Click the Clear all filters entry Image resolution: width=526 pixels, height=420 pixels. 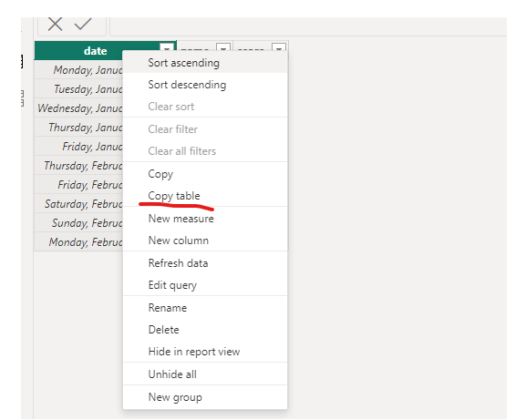(205, 151)
